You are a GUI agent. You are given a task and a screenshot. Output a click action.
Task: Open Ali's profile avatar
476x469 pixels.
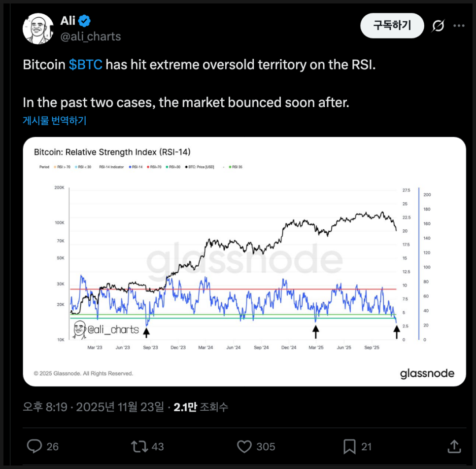coord(38,29)
